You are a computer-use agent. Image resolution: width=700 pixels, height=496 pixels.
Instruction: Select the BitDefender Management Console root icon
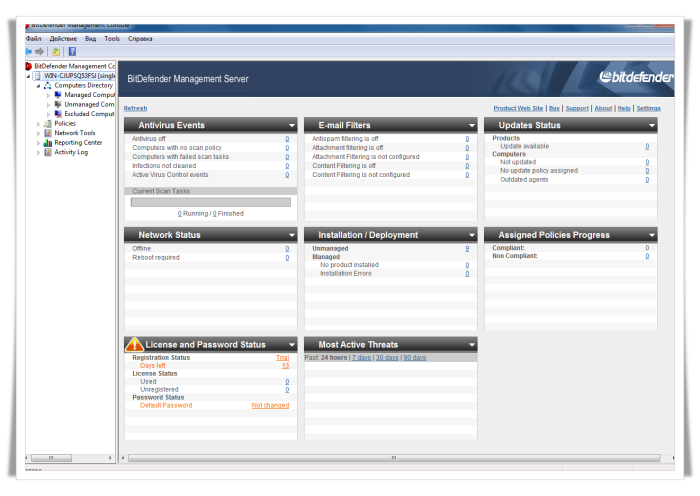pos(29,66)
